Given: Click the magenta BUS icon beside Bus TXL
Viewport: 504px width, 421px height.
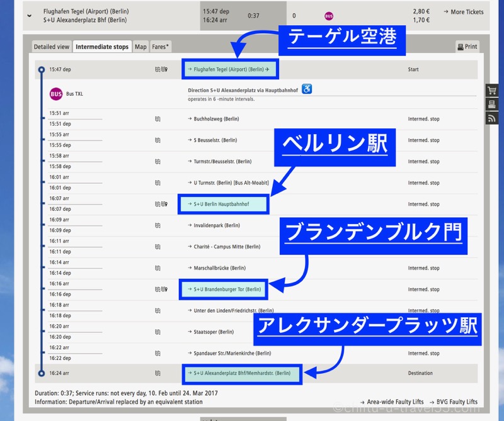Looking at the screenshot, I should 56,94.
